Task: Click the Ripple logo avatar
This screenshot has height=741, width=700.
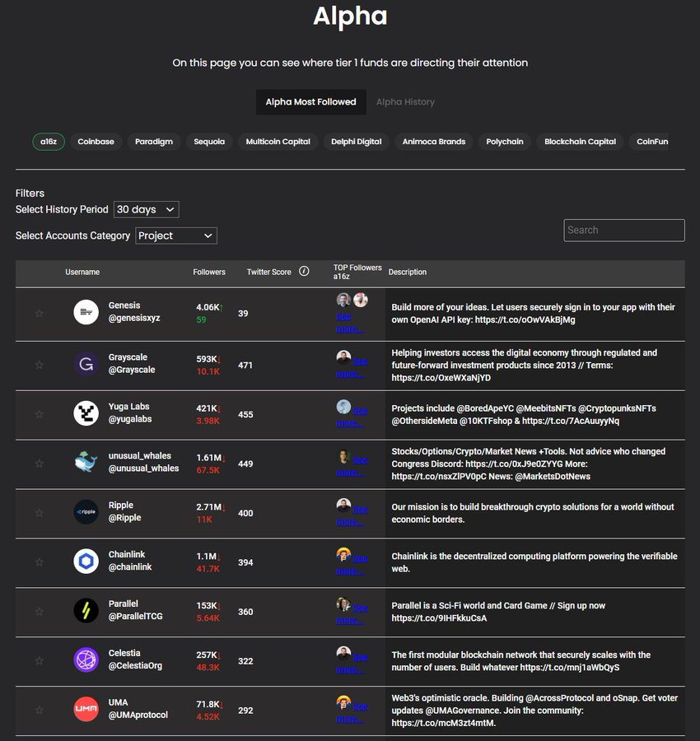Action: pyautogui.click(x=86, y=512)
